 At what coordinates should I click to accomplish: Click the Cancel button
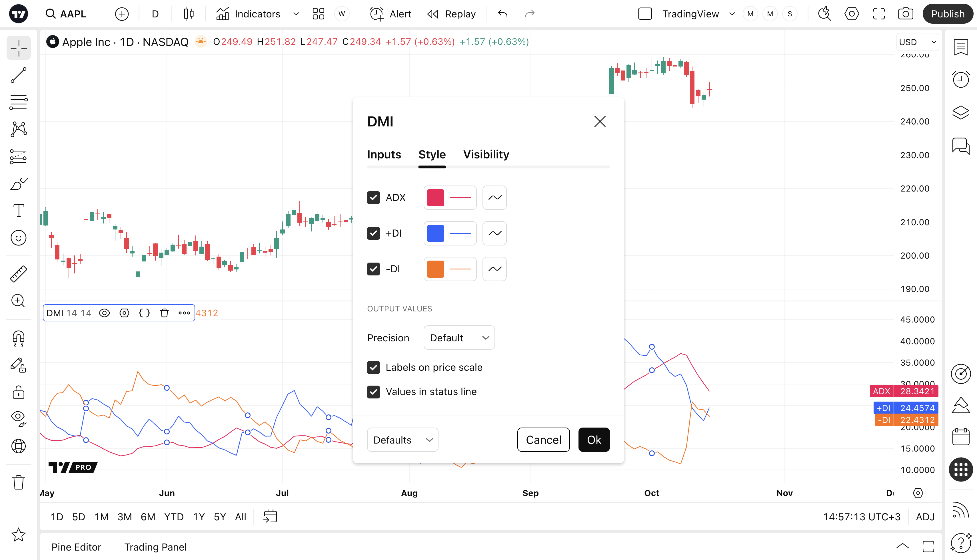543,440
